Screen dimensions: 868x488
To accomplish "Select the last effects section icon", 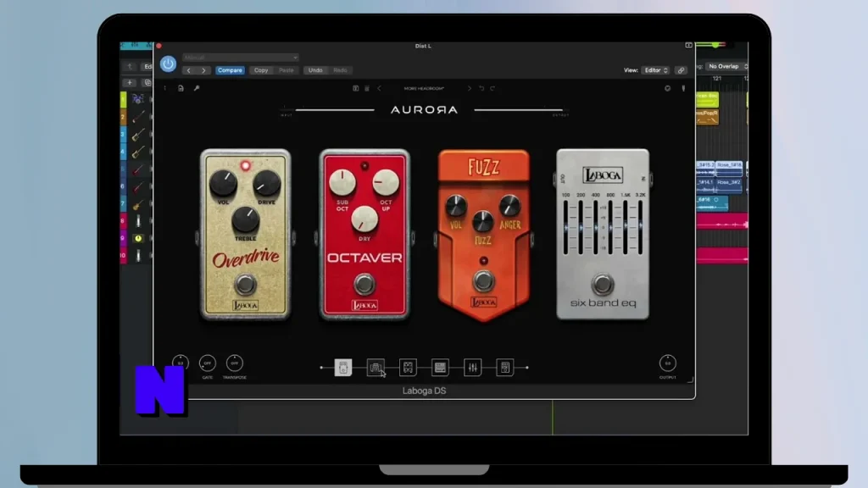I will pos(505,368).
